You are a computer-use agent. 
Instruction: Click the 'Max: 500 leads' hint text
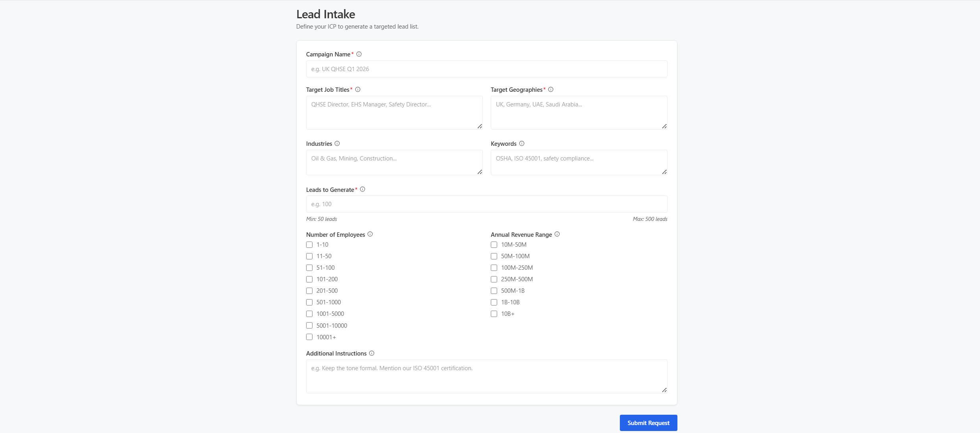coord(650,219)
